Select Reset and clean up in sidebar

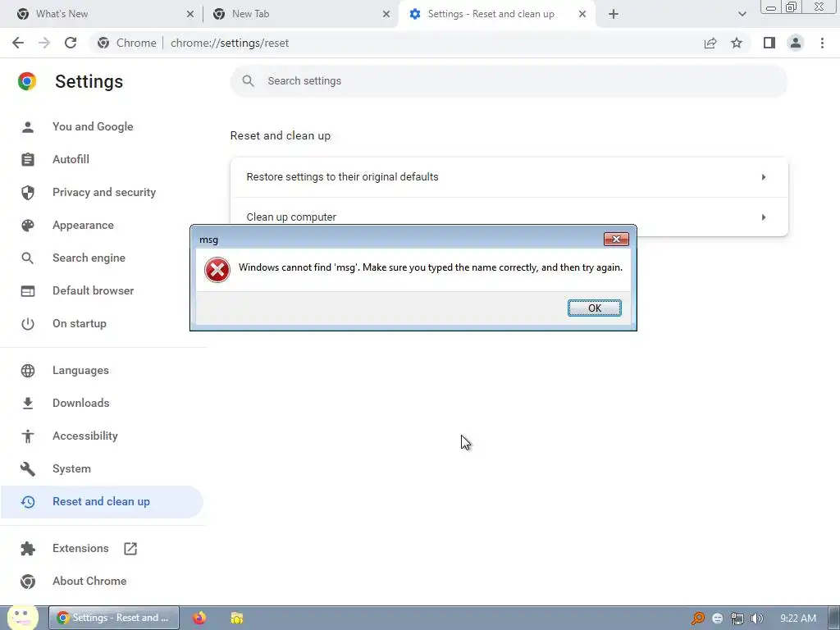[x=101, y=502]
